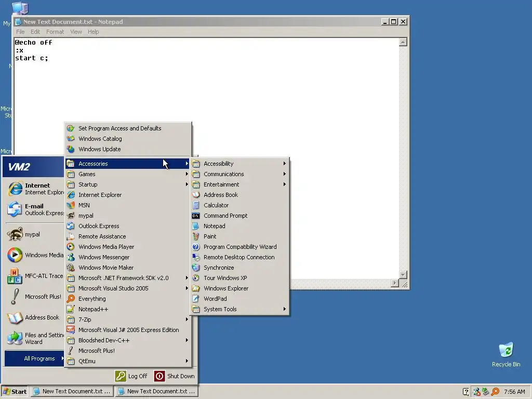Expand the 7-Zip folder
Screen dimensions: 532x399
pos(128,320)
